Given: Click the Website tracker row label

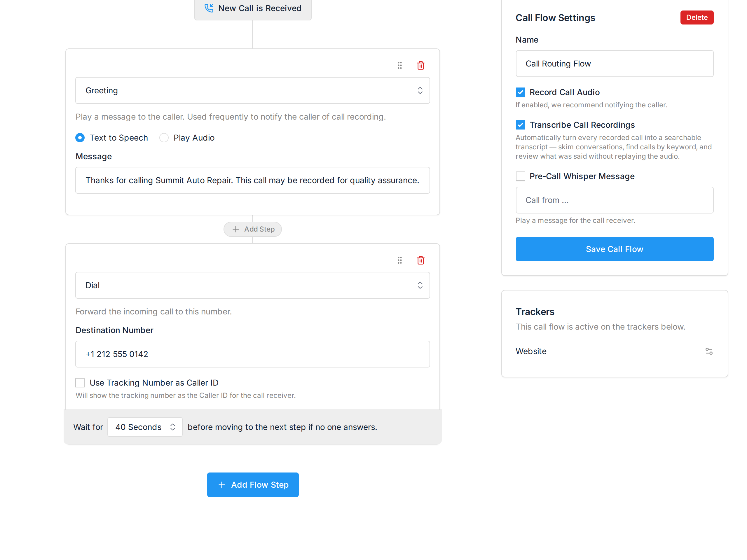Looking at the screenshot, I should pyautogui.click(x=531, y=351).
